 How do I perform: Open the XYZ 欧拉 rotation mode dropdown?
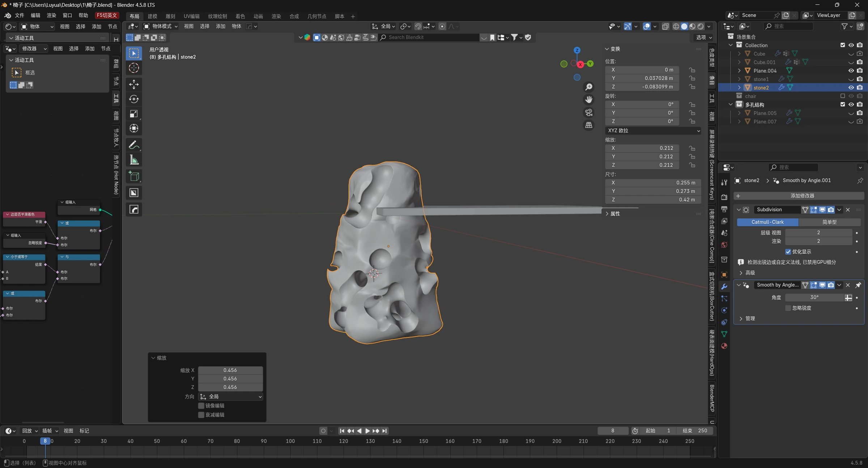[x=653, y=131]
